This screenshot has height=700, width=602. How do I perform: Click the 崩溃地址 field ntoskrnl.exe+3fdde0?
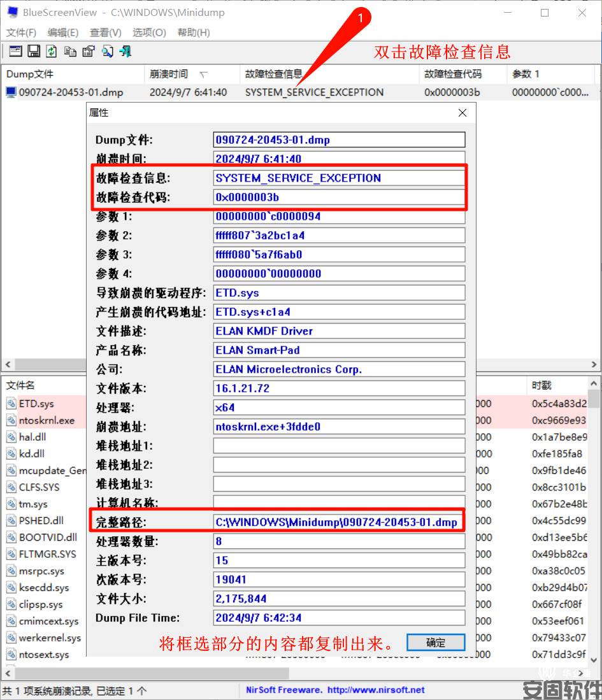pos(339,427)
